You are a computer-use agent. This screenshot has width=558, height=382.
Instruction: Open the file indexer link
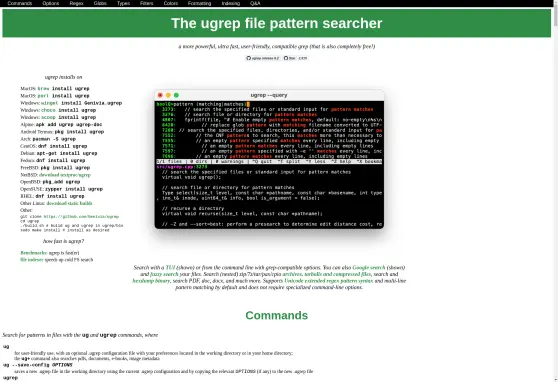point(32,260)
